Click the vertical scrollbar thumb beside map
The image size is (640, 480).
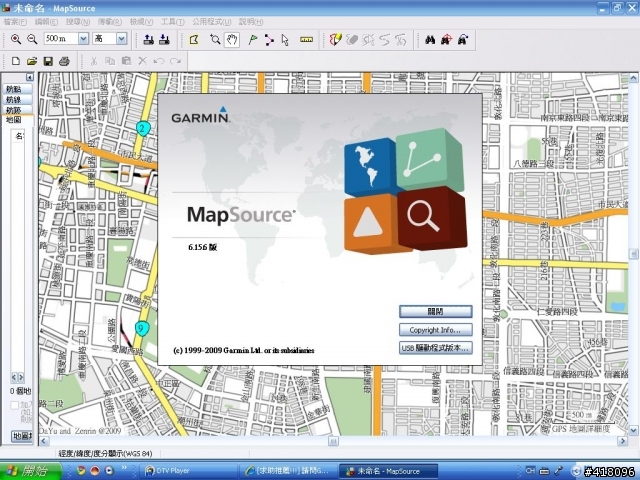coord(633,254)
